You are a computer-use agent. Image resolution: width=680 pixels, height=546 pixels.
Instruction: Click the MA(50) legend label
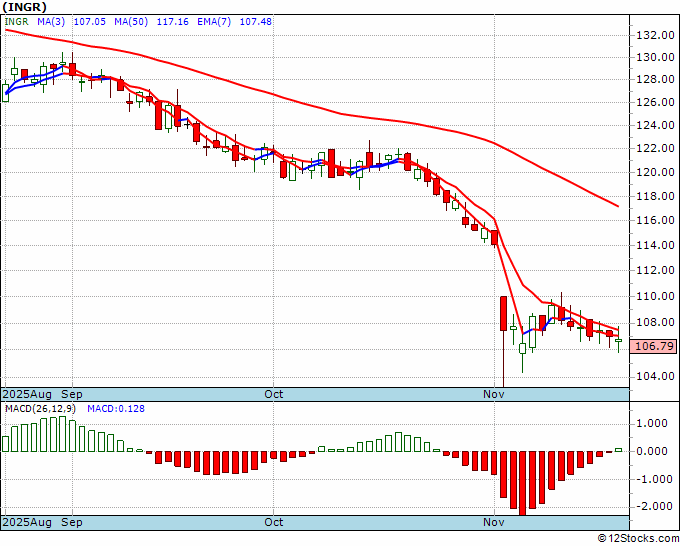click(131, 21)
